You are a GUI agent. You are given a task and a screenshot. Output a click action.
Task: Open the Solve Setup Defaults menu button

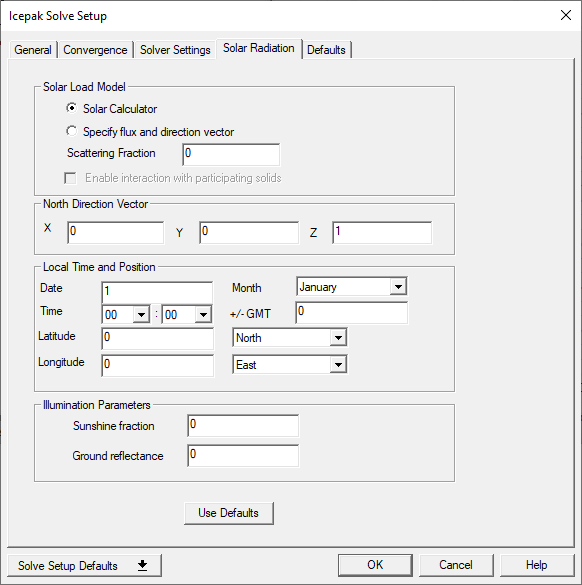pyautogui.click(x=84, y=565)
